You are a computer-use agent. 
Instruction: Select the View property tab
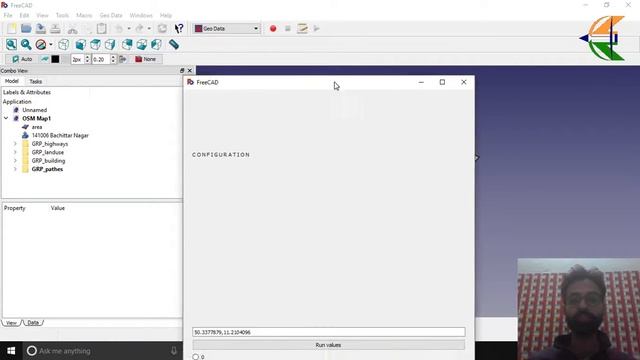point(11,322)
